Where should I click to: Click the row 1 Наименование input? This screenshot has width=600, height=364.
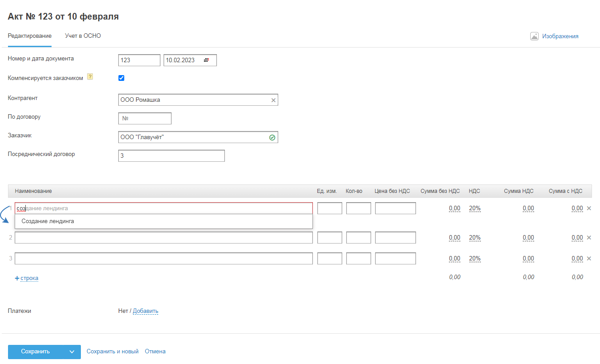pos(164,208)
